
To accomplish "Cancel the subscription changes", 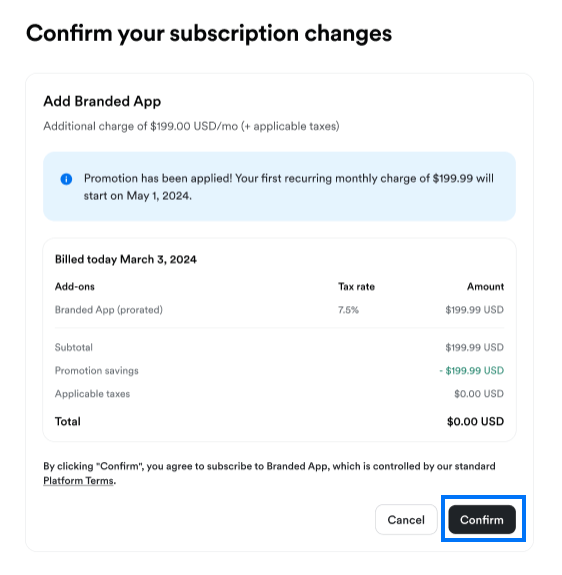I will point(406,520).
